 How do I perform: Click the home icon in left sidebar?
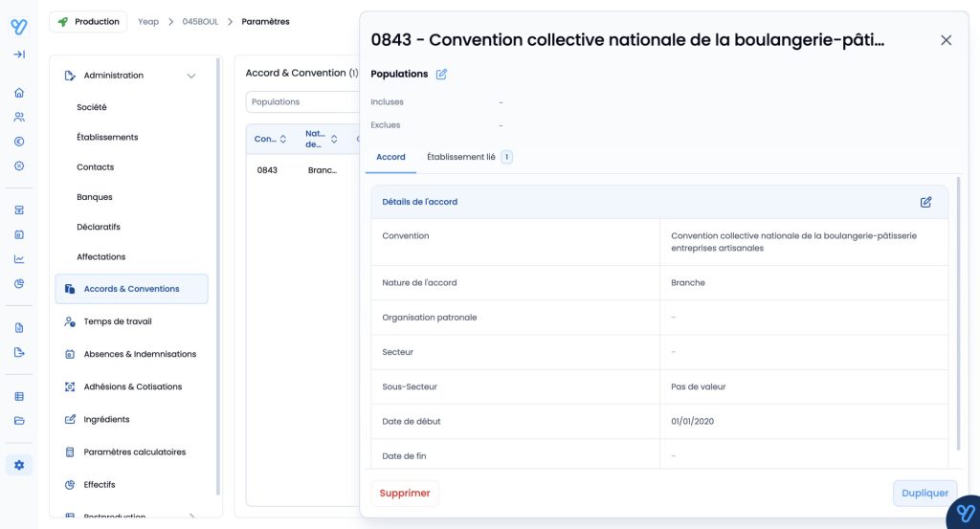coord(19,93)
